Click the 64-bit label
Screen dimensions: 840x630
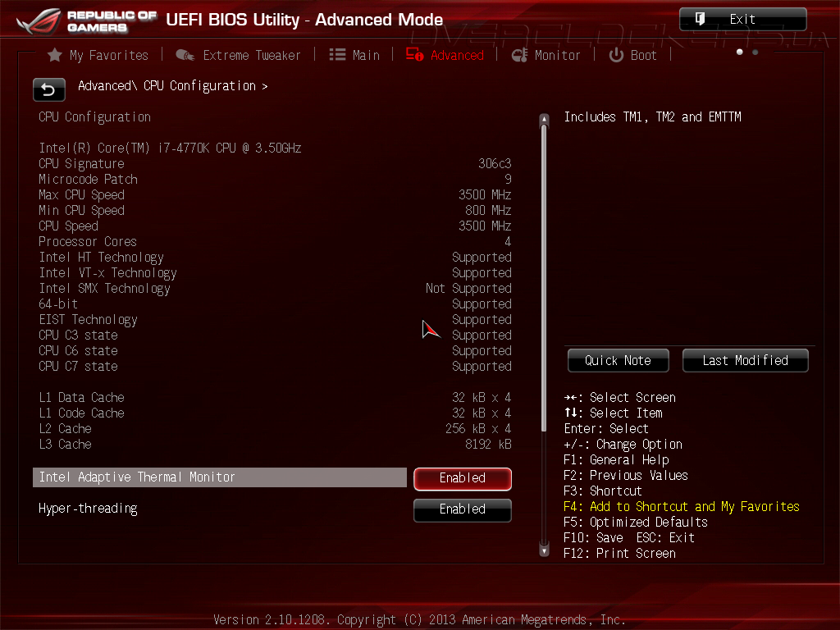point(58,304)
